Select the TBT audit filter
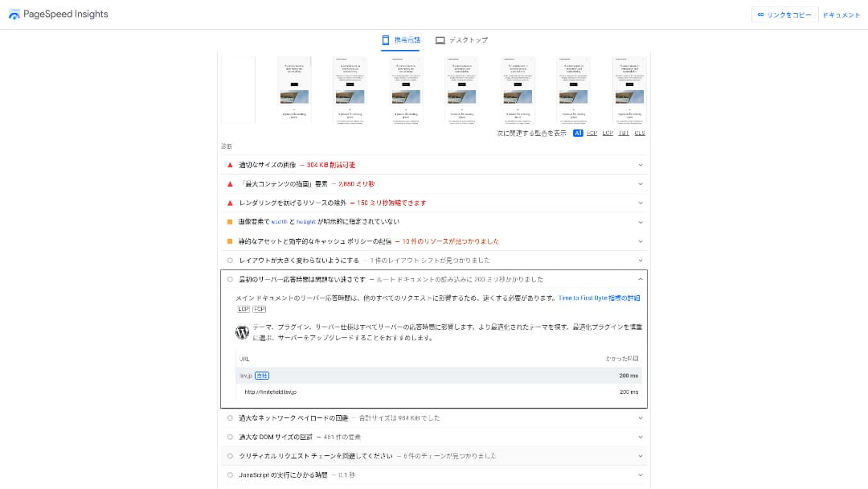 624,134
